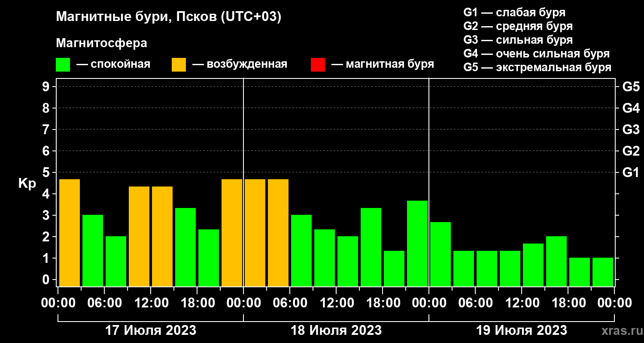
Task: Click the green bar for 17 Июля 15:00–18:00
Action: tap(185, 247)
